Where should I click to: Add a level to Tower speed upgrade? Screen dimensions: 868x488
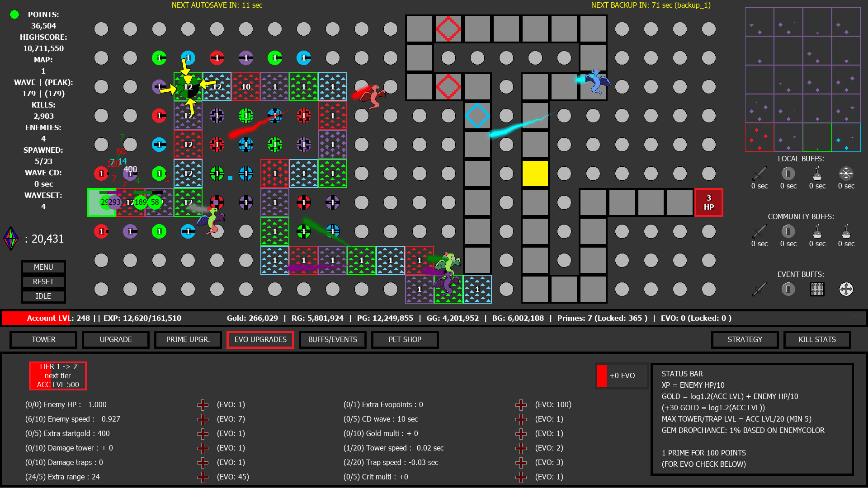[521, 448]
